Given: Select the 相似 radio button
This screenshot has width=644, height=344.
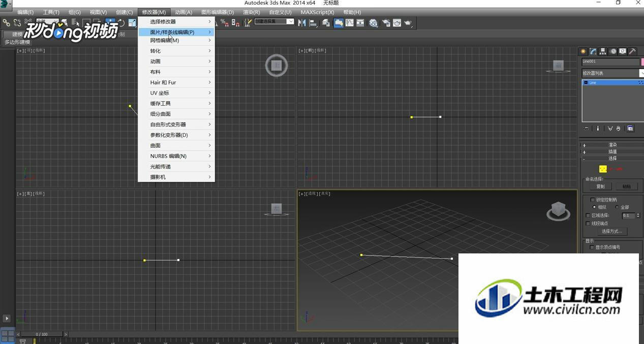Looking at the screenshot, I should [x=594, y=207].
